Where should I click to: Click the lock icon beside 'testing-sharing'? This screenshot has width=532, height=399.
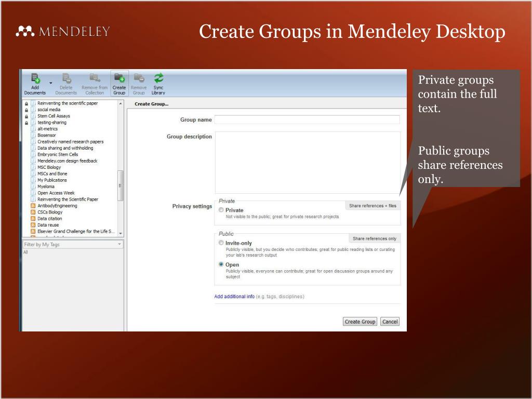pyautogui.click(x=26, y=123)
